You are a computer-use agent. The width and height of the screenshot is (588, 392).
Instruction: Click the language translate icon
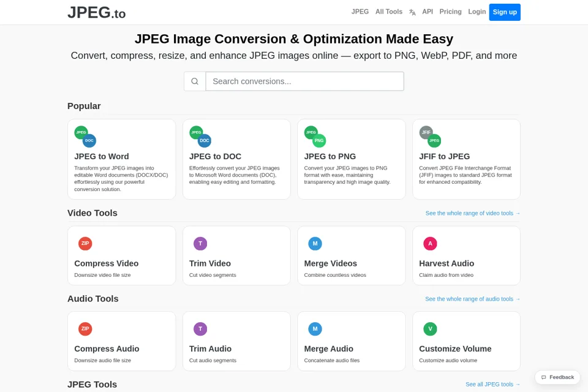tap(412, 12)
